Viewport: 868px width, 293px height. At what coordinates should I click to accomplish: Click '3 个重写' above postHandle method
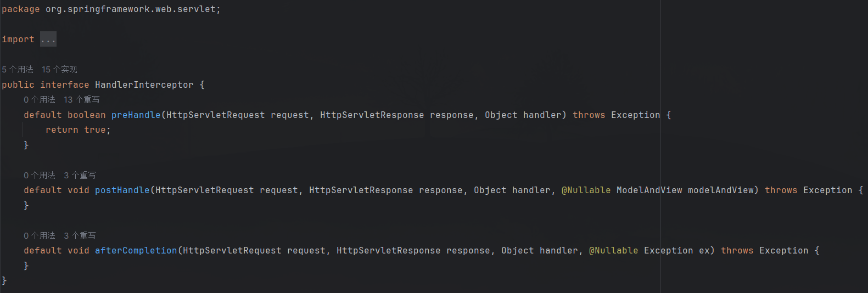pos(80,176)
